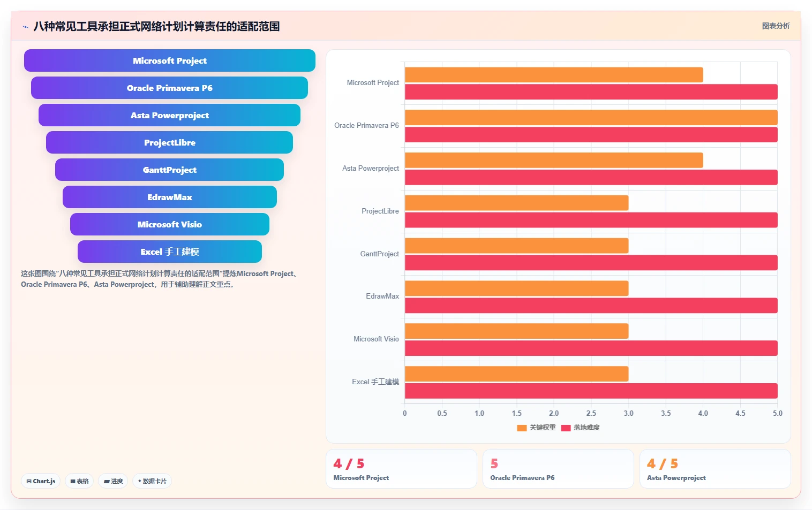Click Asta Powerproject red bar
This screenshot has height=510, width=812.
coord(591,178)
